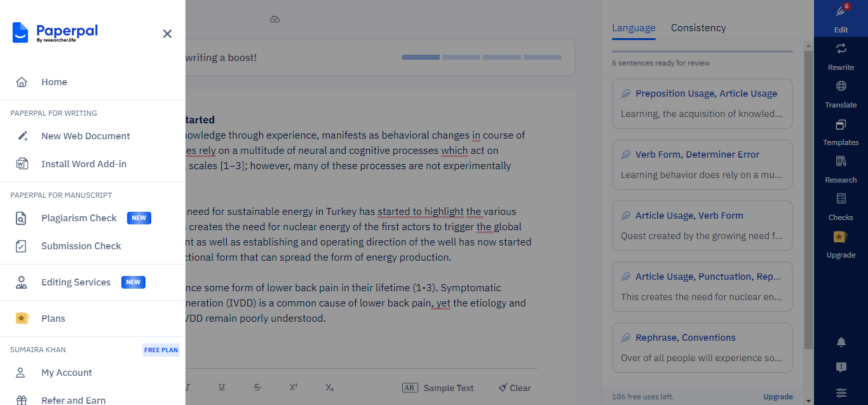Toggle strikethrough formatting
This screenshot has width=868, height=405.
[257, 387]
